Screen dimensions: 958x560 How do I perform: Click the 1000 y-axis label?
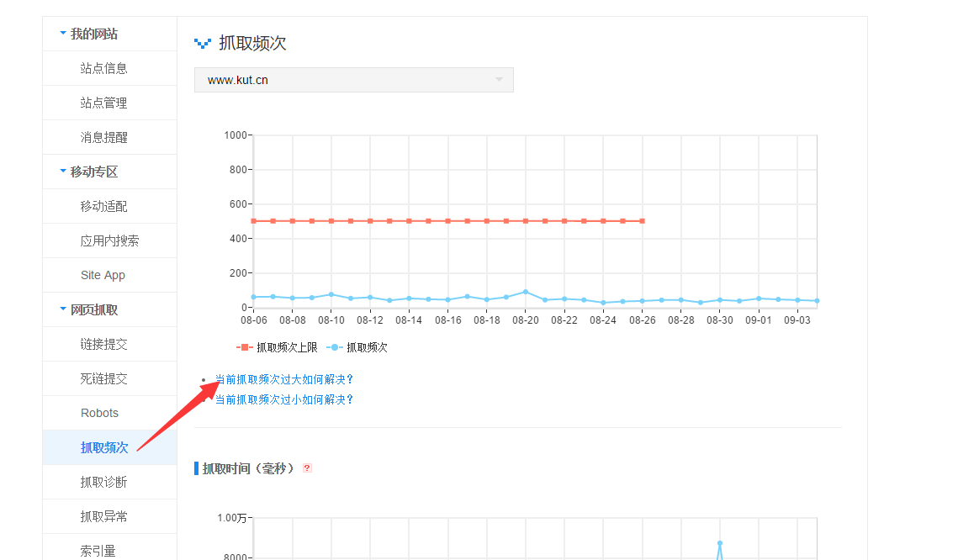(x=236, y=135)
